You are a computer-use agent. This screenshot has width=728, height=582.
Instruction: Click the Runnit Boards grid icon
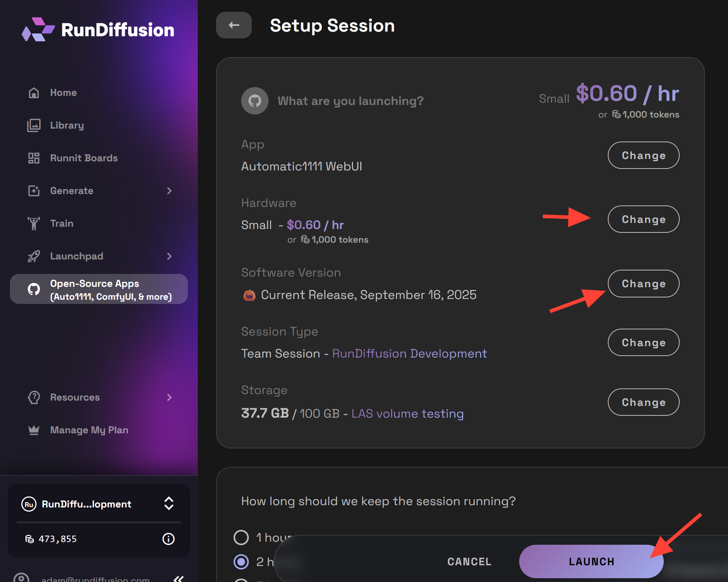point(33,158)
